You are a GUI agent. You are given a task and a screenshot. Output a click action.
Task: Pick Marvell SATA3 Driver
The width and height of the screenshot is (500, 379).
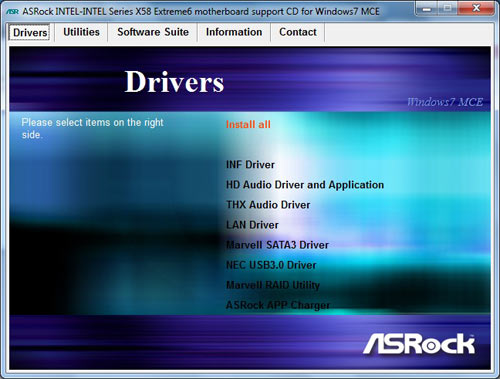coord(277,245)
